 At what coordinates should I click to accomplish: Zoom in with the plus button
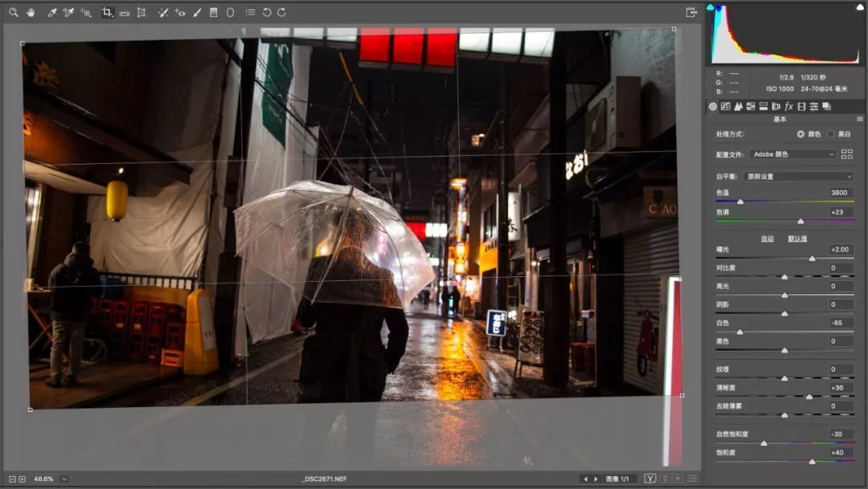(23, 479)
